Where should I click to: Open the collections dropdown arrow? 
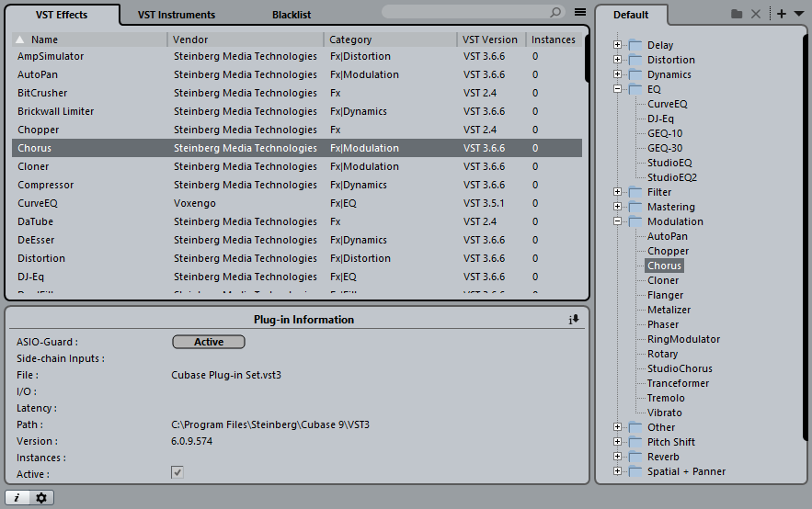point(799,14)
